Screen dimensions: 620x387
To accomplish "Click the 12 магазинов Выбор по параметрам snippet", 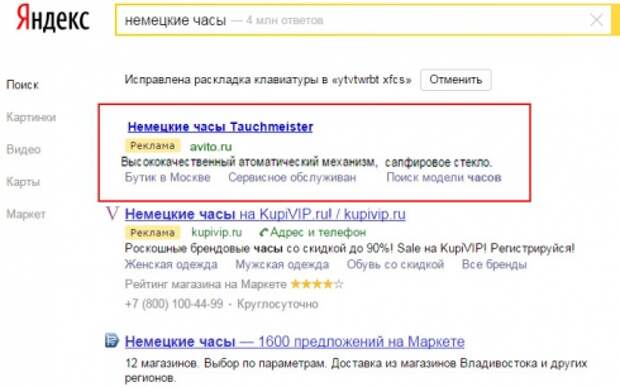I will [356, 370].
